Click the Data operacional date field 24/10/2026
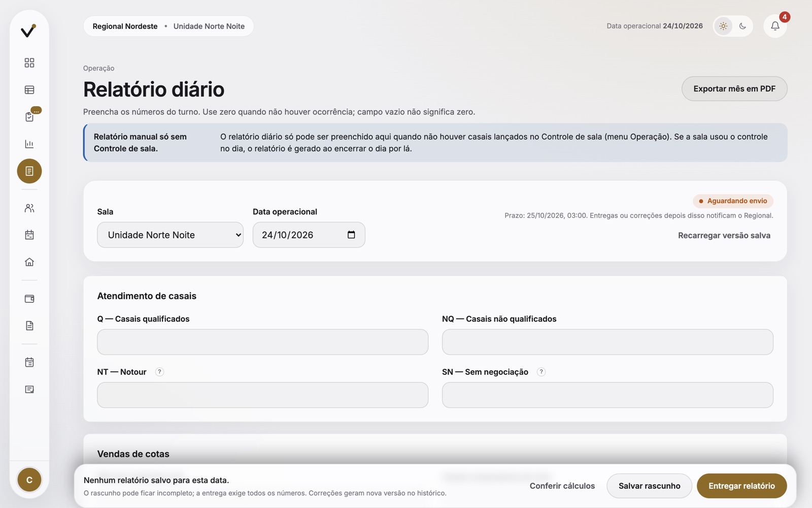Image resolution: width=812 pixels, height=508 pixels. click(x=309, y=235)
